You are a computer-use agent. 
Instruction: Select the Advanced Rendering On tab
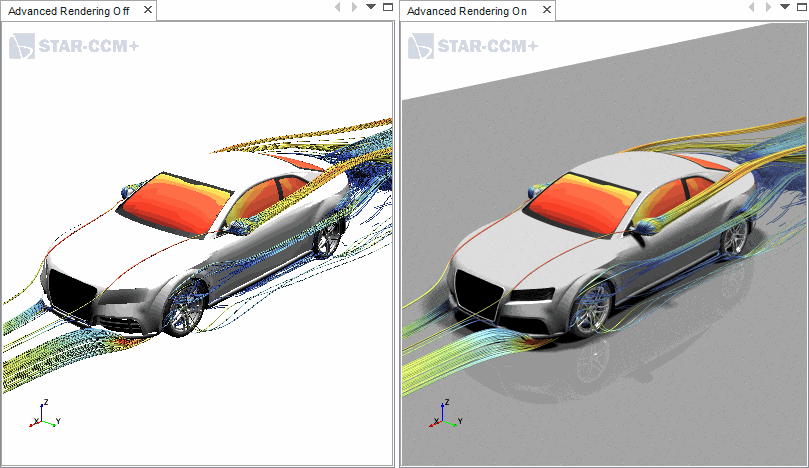(x=467, y=10)
